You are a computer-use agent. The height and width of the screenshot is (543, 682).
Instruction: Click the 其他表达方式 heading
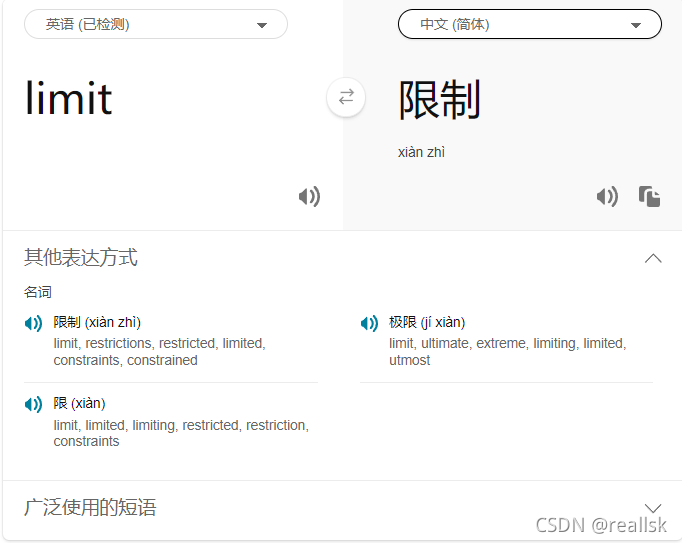(x=81, y=258)
